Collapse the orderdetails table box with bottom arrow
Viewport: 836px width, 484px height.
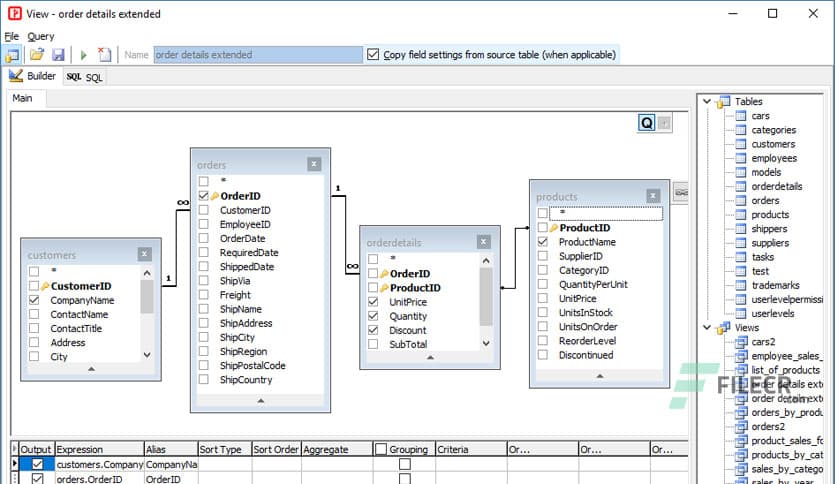430,357
